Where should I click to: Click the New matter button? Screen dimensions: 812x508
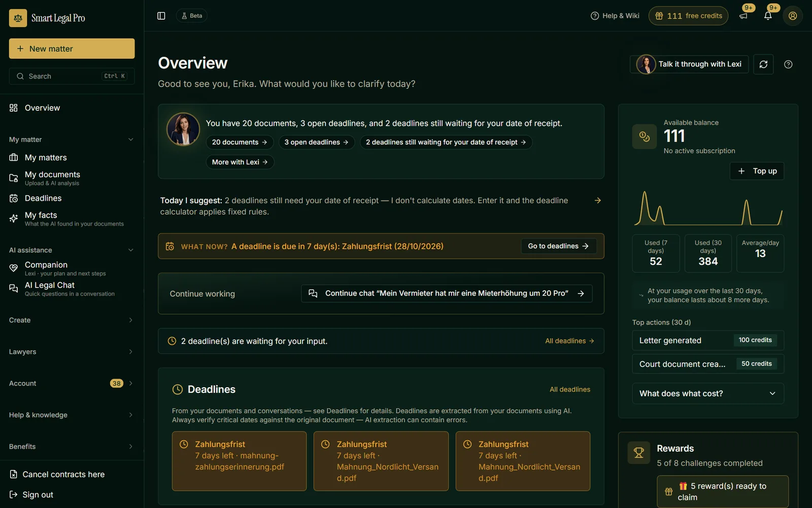[x=72, y=48]
